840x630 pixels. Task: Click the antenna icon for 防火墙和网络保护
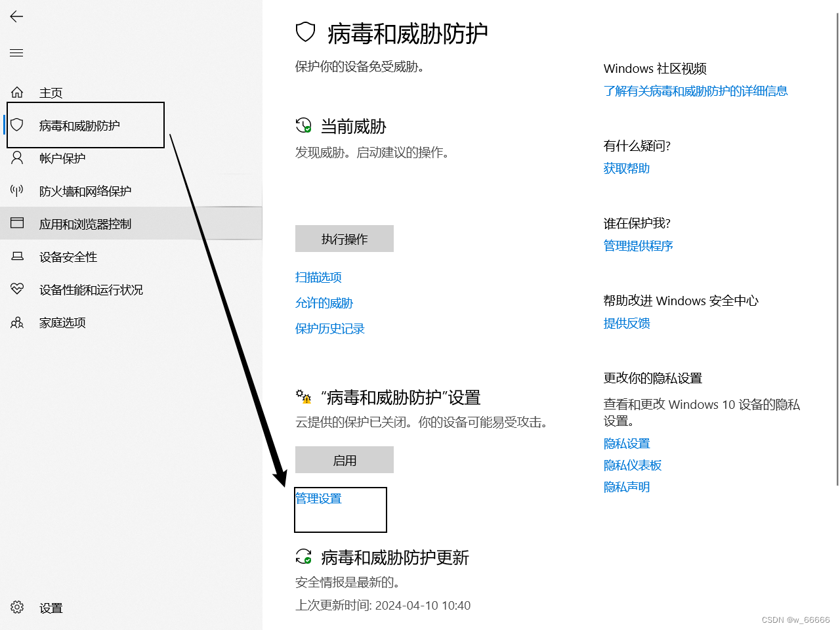(17, 190)
